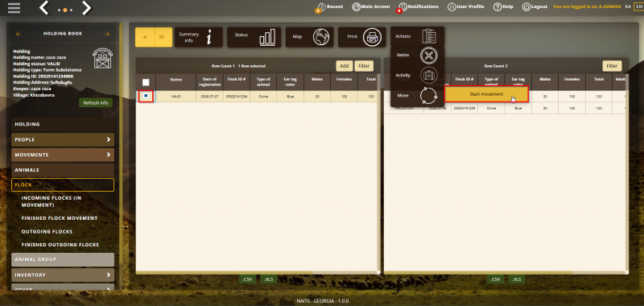This screenshot has width=644, height=306.
Task: Click Males header in right table
Action: pos(545,82)
